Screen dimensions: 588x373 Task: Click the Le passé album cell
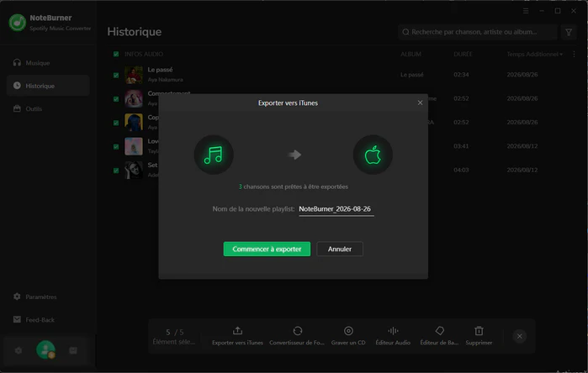411,75
